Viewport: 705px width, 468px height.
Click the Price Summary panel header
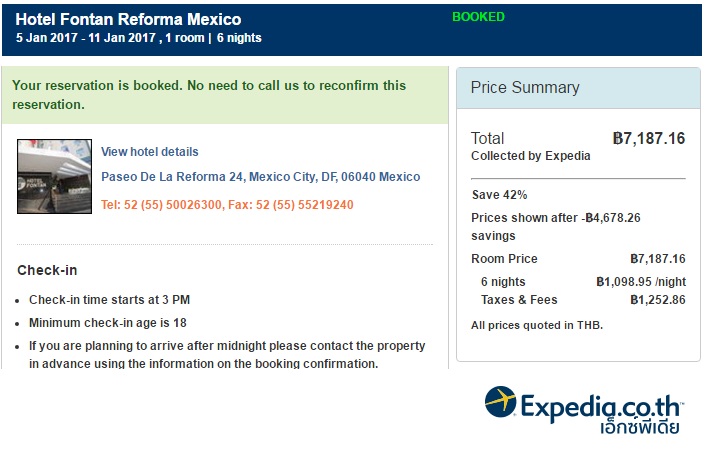(578, 88)
